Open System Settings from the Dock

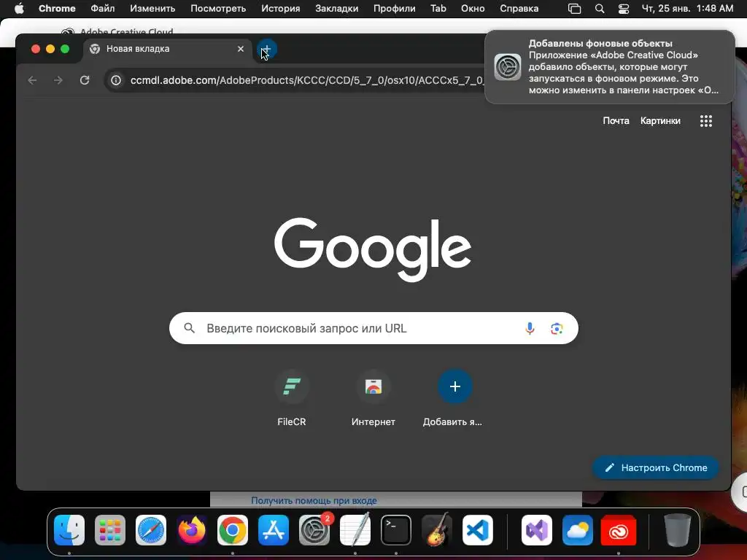(314, 530)
